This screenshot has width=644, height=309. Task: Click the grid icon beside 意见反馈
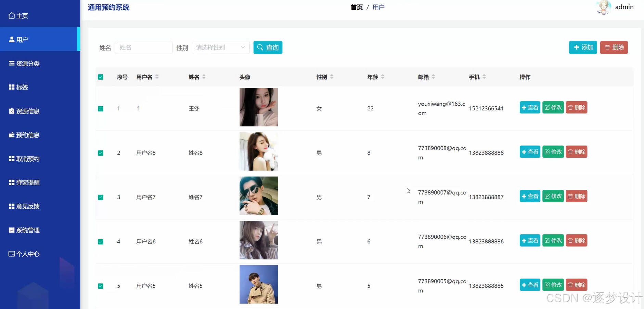(x=12, y=206)
